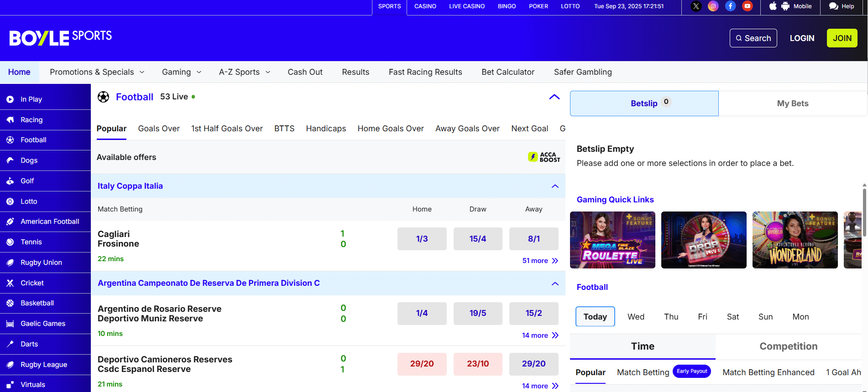Click the Apple mobile app icon
Image resolution: width=868 pixels, height=392 pixels.
[773, 6]
